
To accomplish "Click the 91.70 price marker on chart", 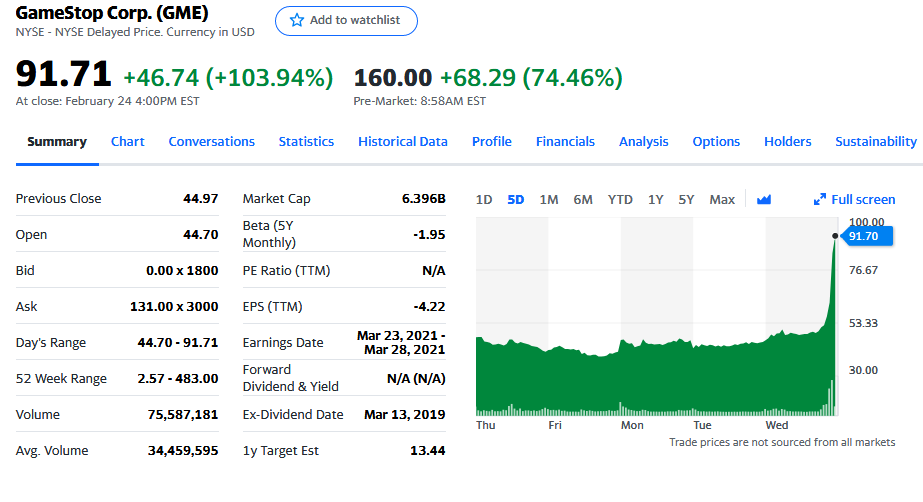I will click(864, 236).
